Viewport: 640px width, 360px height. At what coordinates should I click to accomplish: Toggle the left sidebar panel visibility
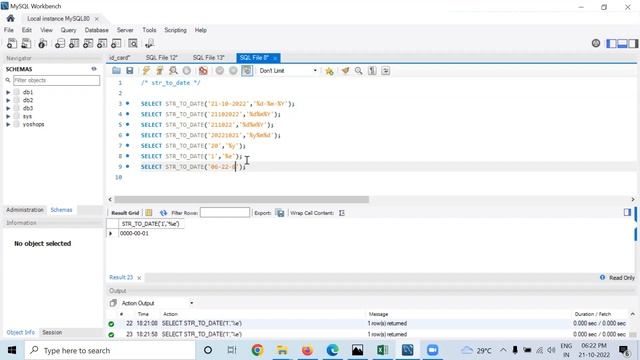(611, 43)
